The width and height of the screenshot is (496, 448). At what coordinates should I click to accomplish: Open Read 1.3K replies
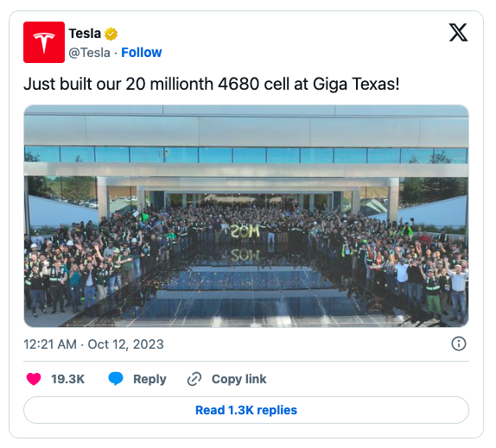coord(246,410)
